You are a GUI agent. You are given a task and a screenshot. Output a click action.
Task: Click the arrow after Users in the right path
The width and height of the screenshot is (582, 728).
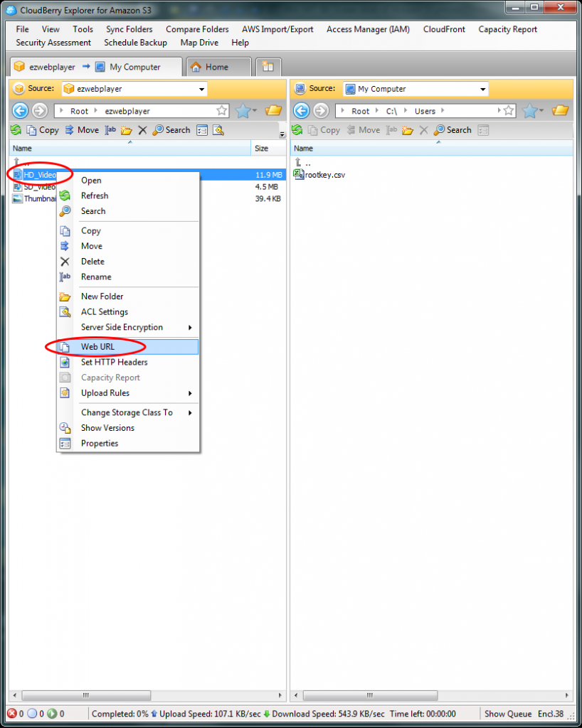tap(442, 110)
